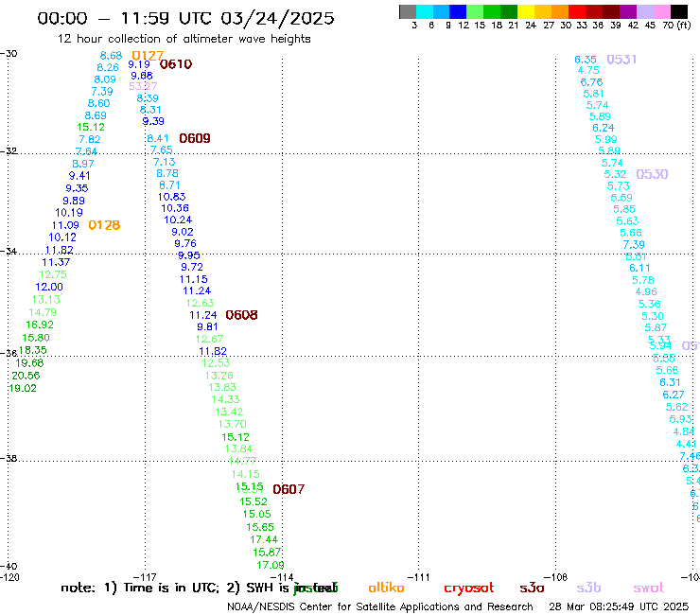Select the -111 longitude axis label
The height and width of the screenshot is (615, 700).
(x=418, y=577)
